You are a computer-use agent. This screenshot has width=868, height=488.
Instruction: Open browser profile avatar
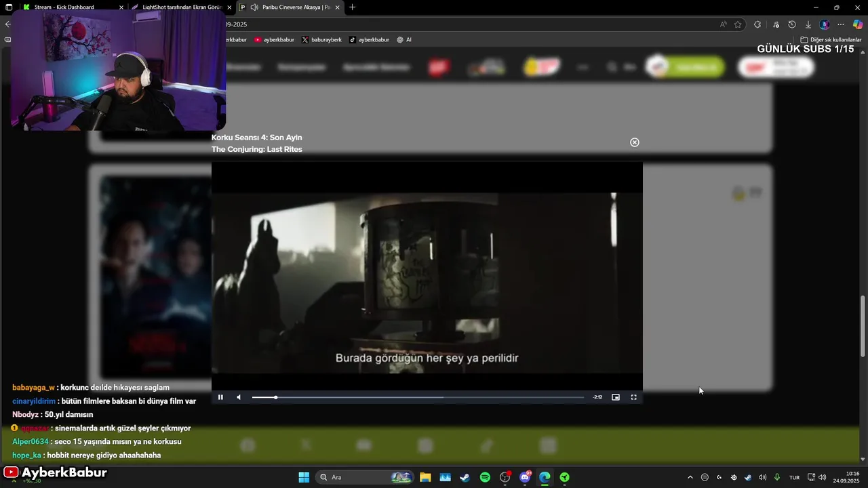tap(825, 24)
